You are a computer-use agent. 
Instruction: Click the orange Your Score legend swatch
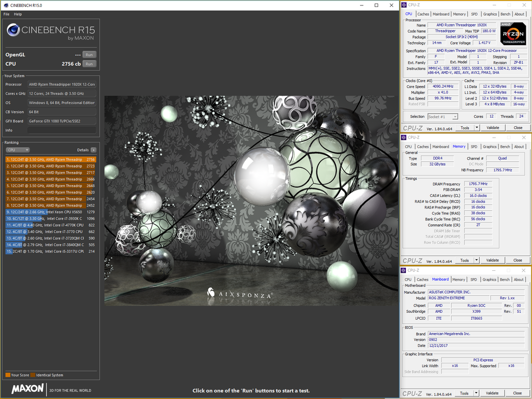click(x=7, y=375)
